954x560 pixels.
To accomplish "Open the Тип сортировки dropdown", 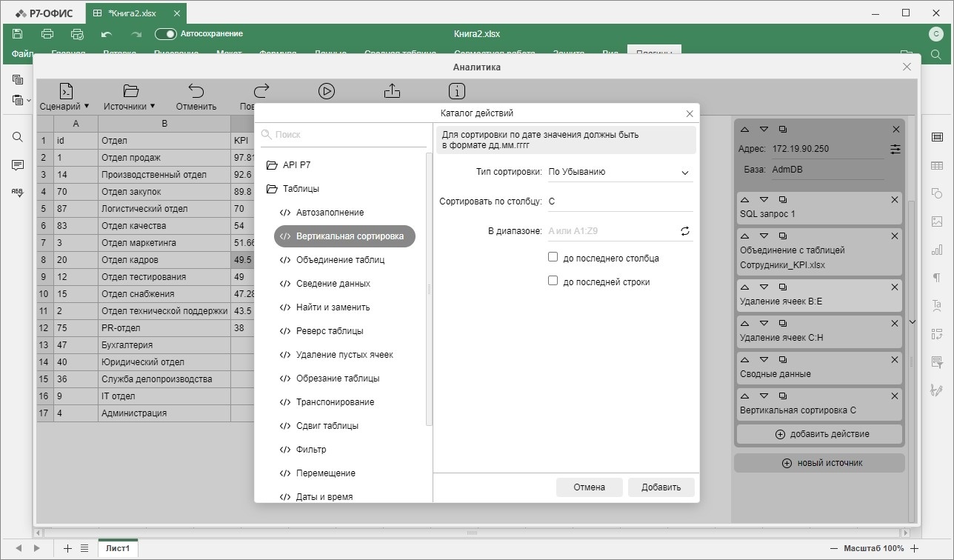I will click(x=619, y=172).
